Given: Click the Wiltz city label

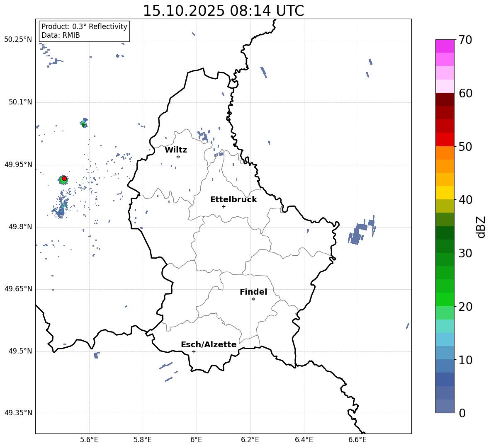Looking at the screenshot, I should point(176,150).
